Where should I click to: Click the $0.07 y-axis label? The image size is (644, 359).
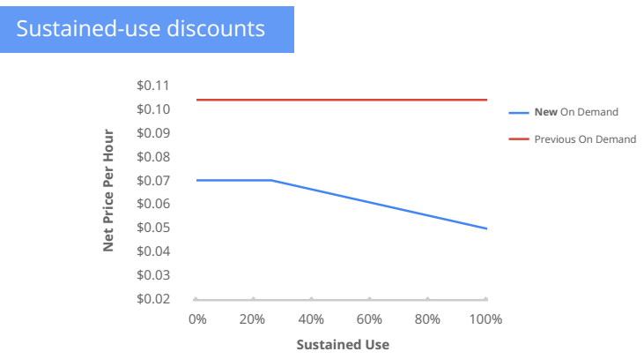[152, 180]
